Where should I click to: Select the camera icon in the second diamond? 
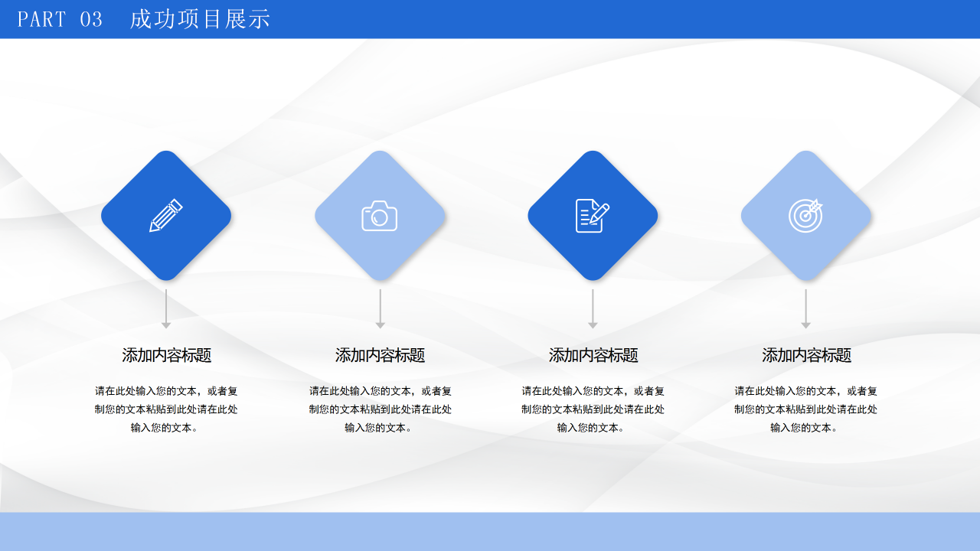coord(380,216)
